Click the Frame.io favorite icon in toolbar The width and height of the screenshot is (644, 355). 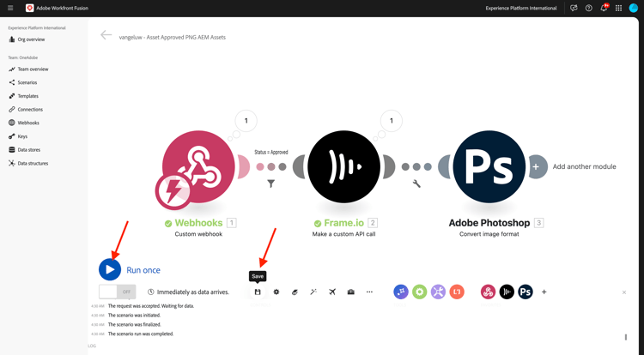pyautogui.click(x=507, y=292)
